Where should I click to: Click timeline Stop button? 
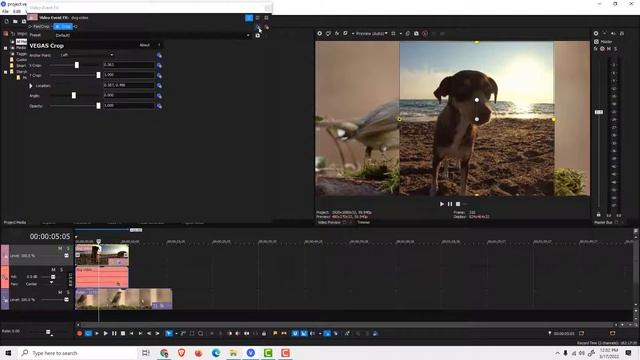click(122, 333)
